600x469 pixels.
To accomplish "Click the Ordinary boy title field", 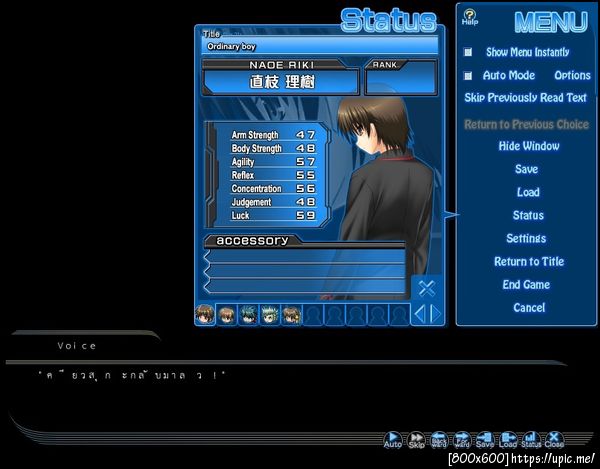I will click(x=320, y=47).
